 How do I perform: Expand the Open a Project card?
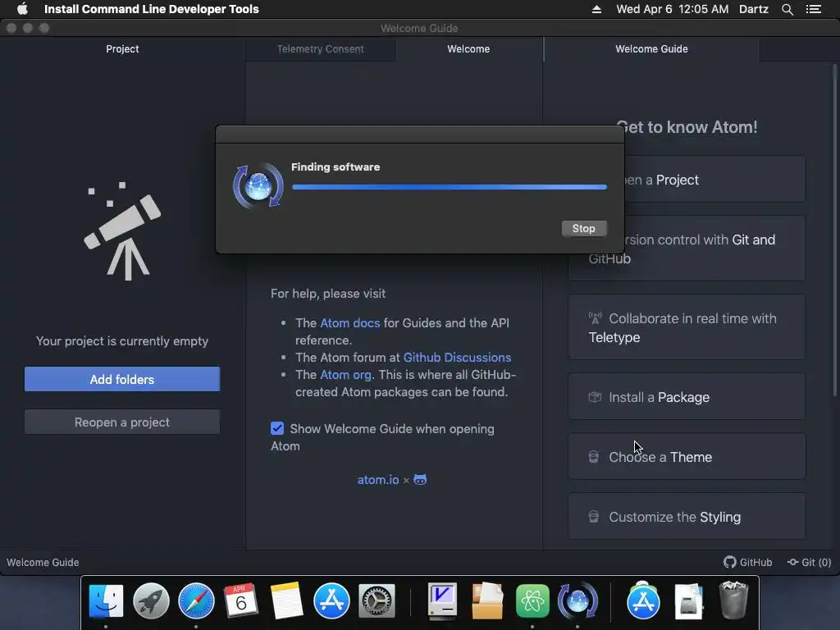point(714,180)
